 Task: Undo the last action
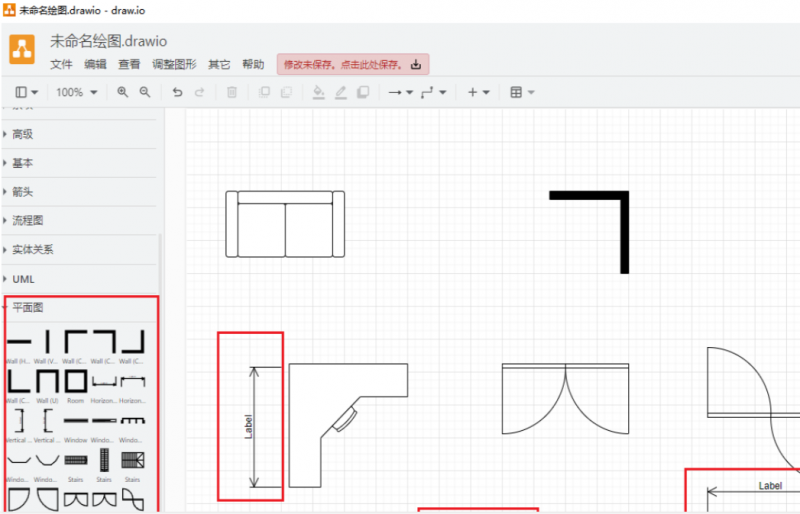pos(177,92)
